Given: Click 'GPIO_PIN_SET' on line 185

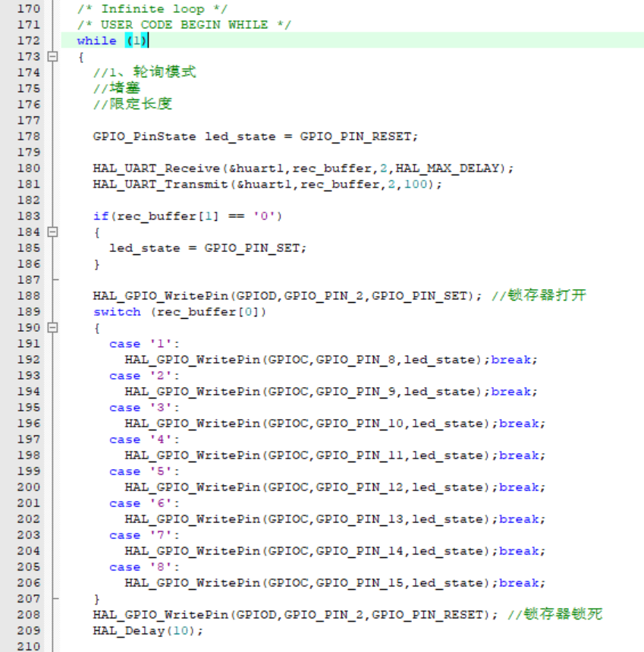Looking at the screenshot, I should click(251, 248).
